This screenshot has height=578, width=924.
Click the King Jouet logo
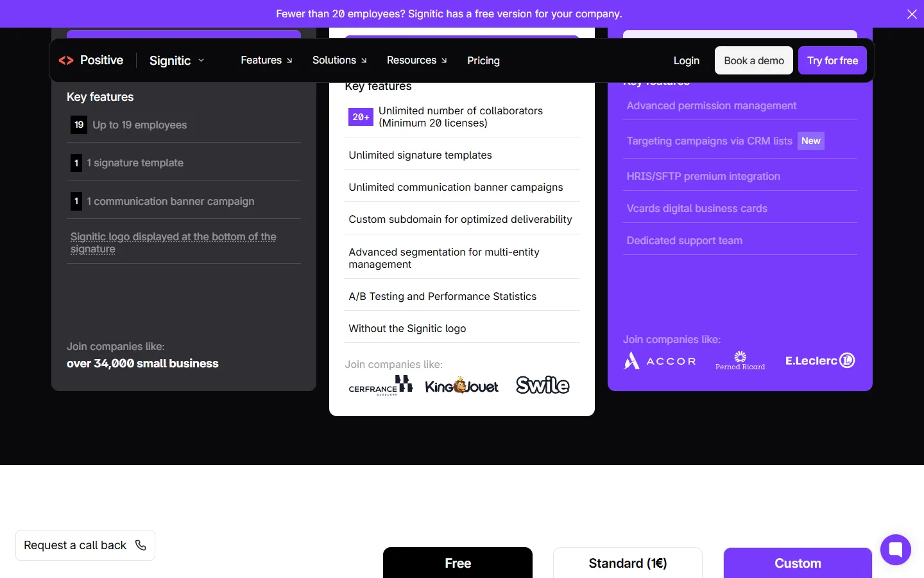[x=462, y=386]
